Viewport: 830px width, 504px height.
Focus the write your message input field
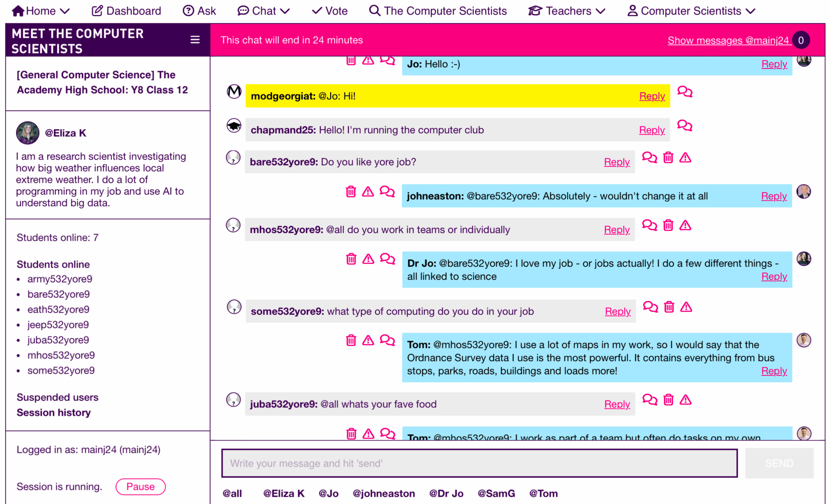[479, 463]
